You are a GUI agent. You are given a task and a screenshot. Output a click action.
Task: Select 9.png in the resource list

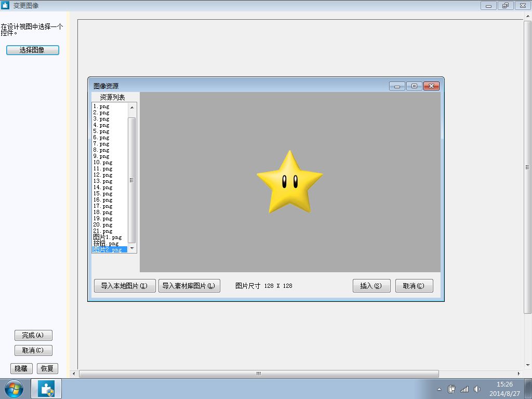click(110, 156)
